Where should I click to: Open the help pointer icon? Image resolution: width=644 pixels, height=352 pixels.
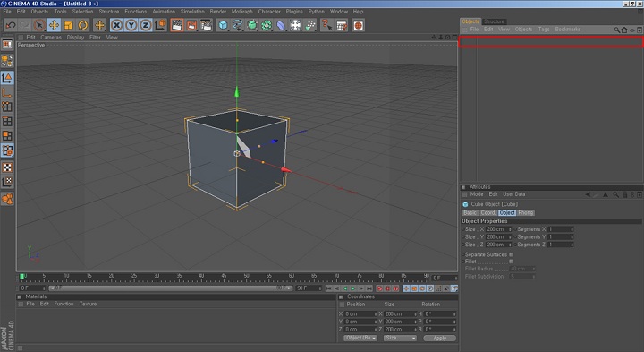click(x=326, y=25)
